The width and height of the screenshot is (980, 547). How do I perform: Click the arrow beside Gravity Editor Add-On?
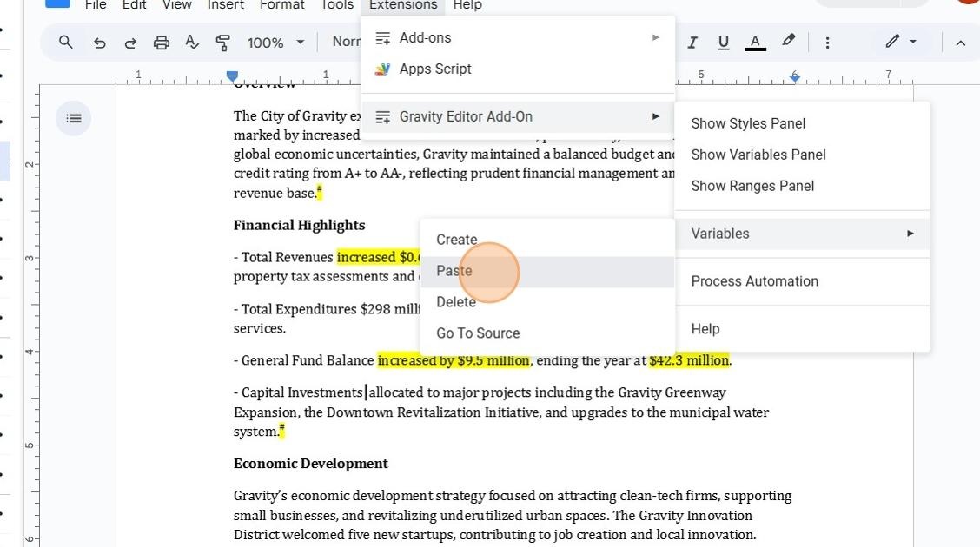coord(656,116)
